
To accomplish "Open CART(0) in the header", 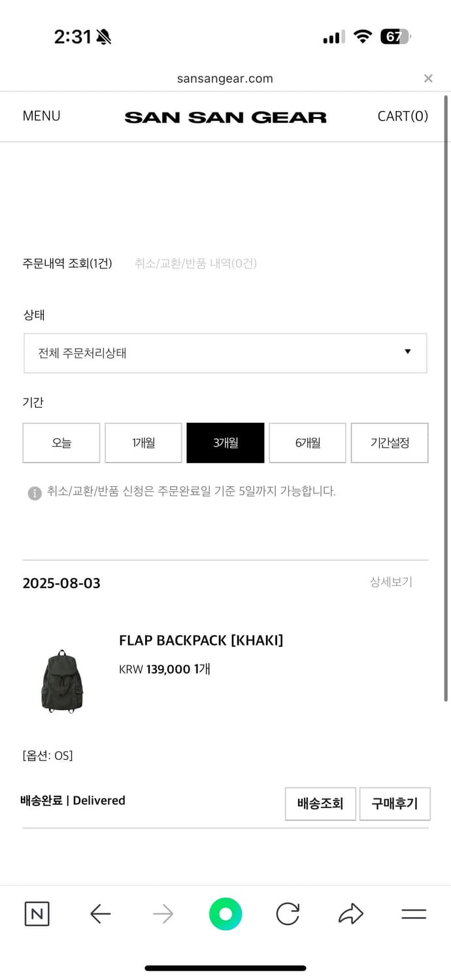I will (403, 116).
